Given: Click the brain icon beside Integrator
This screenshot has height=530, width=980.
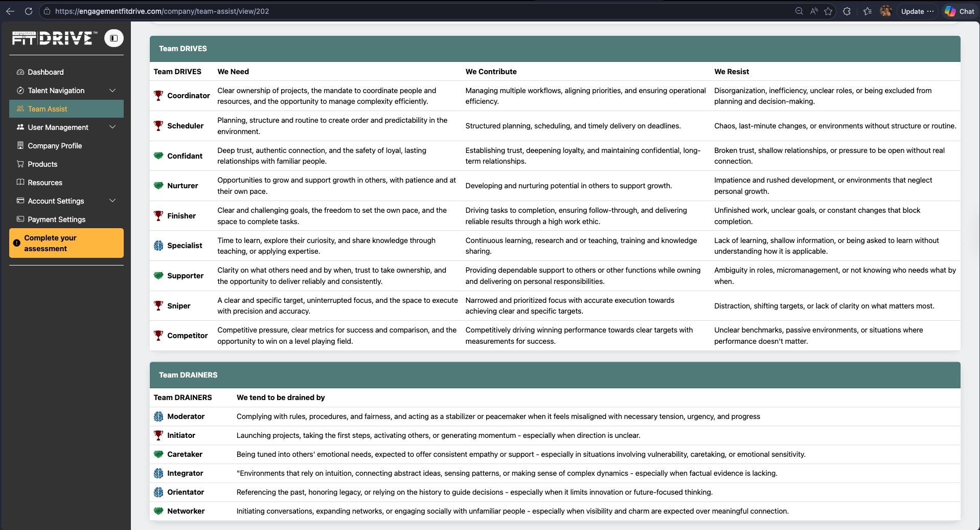Looking at the screenshot, I should [158, 473].
